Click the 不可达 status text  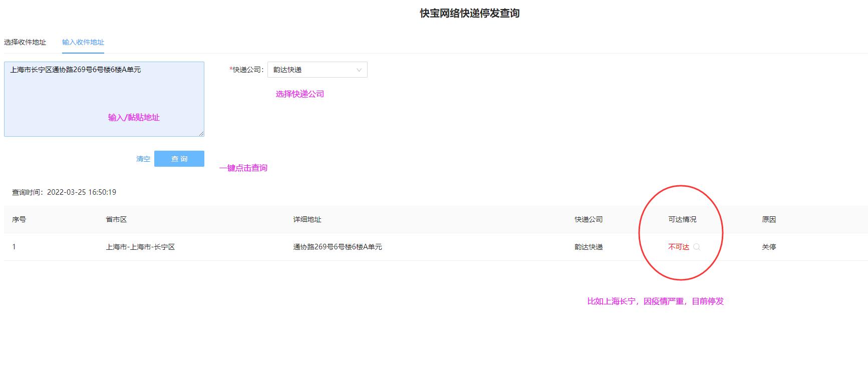679,247
